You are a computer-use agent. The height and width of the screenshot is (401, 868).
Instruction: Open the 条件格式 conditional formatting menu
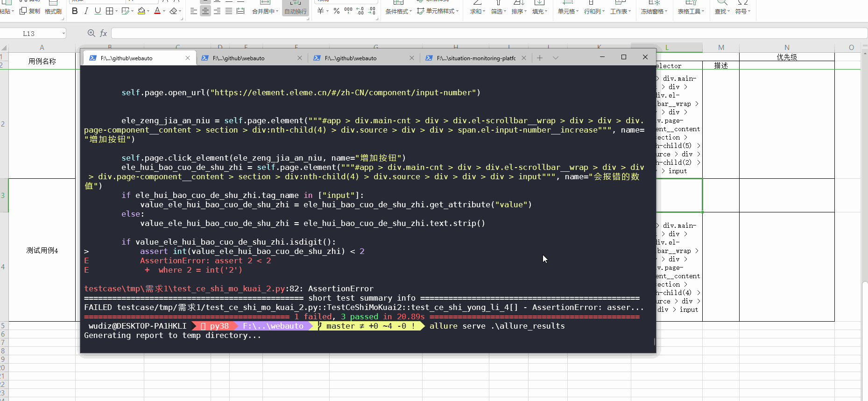(x=398, y=11)
